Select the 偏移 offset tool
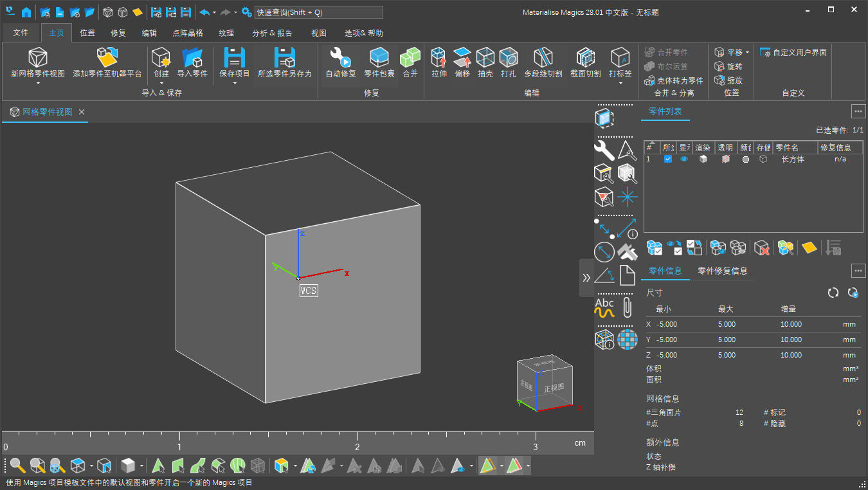Viewport: 868px width, 490px height. click(462, 62)
